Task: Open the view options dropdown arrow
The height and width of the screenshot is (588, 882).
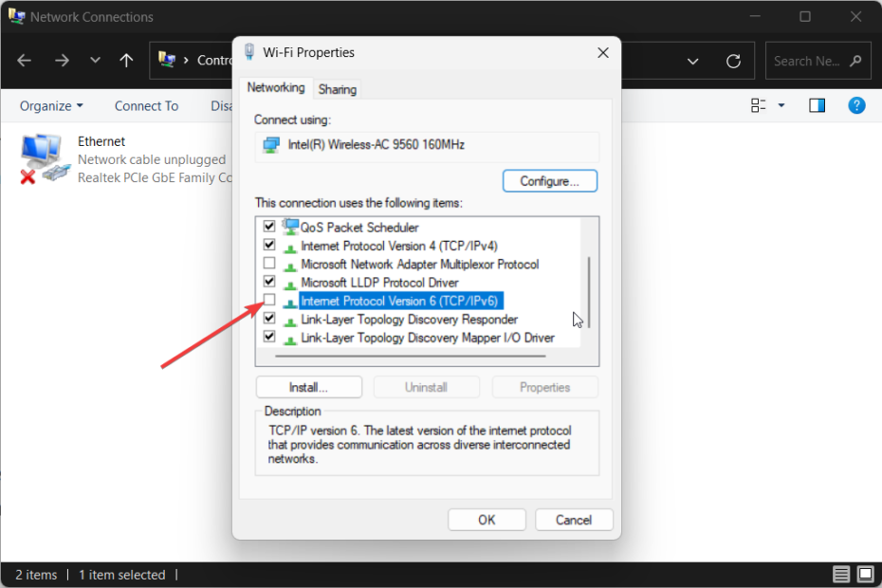Action: point(781,105)
